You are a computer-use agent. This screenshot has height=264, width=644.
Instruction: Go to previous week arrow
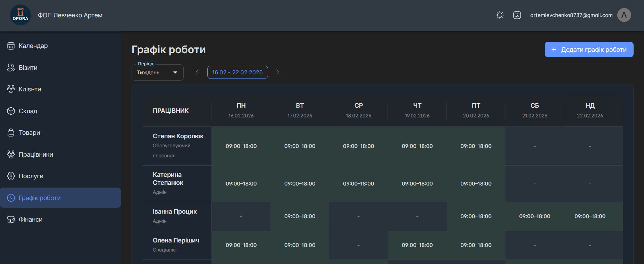197,72
